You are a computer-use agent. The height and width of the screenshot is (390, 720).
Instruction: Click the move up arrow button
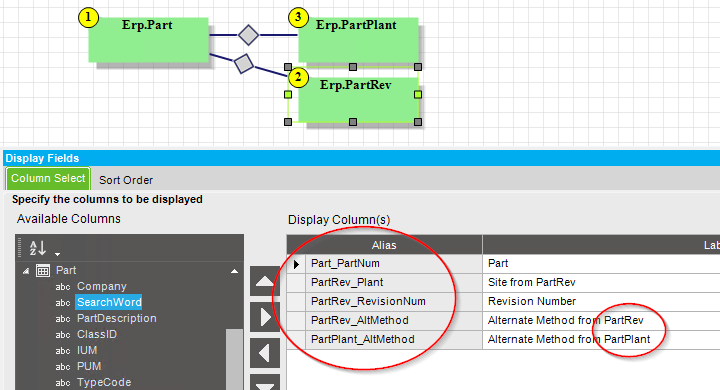tap(264, 281)
